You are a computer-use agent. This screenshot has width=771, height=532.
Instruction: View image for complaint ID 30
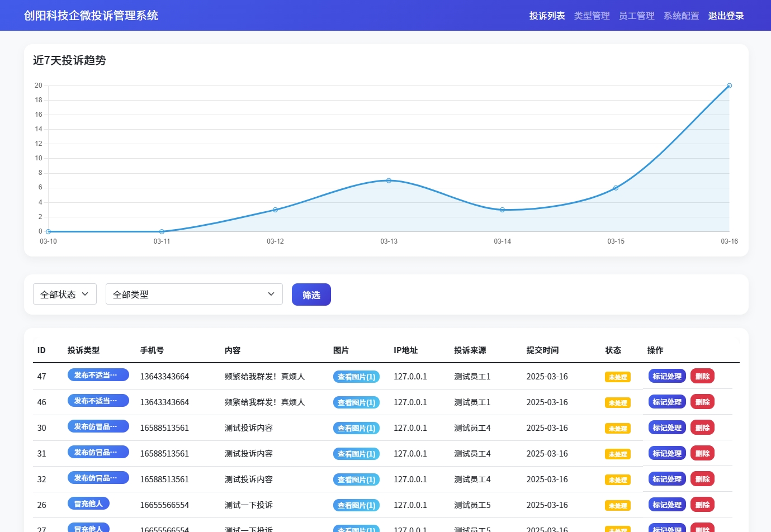[x=356, y=428]
